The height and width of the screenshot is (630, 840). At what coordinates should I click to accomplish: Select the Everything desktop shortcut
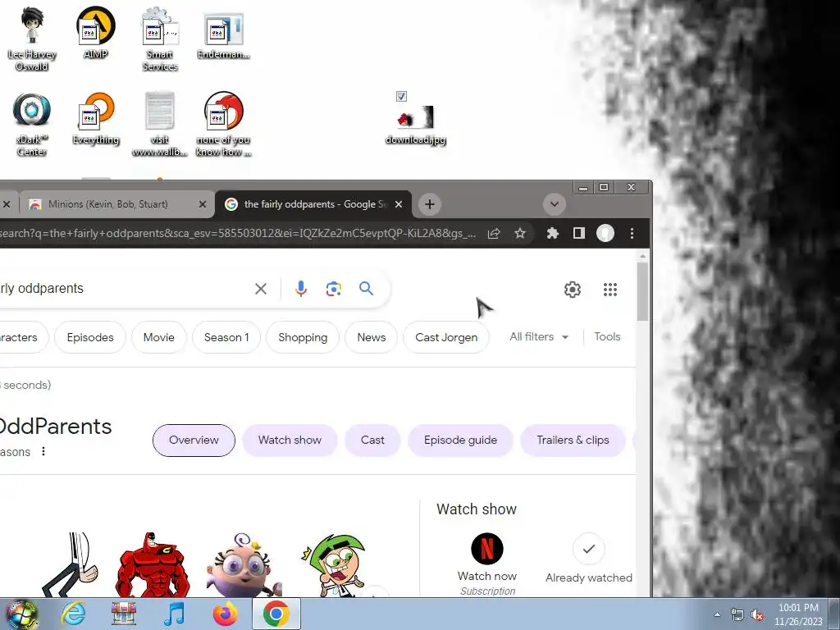point(96,119)
